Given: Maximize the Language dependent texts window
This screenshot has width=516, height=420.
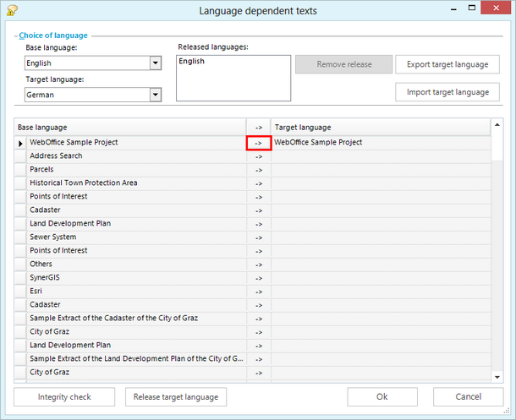Looking at the screenshot, I should coord(472,8).
